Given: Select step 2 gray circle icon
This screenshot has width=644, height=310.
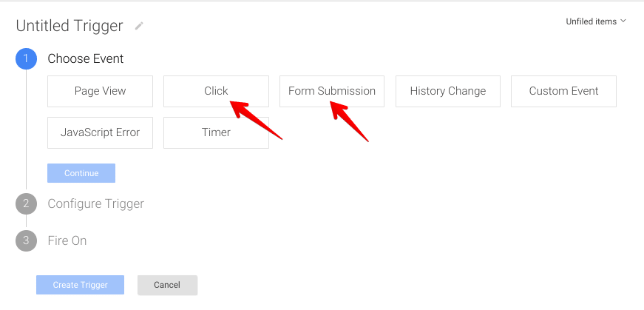Looking at the screenshot, I should [27, 203].
